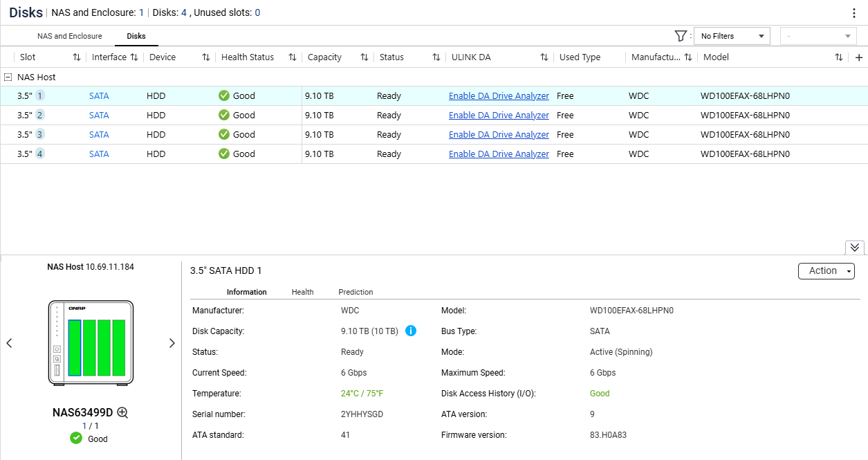Image resolution: width=868 pixels, height=460 pixels.
Task: Collapse the bottom details panel
Action: pyautogui.click(x=854, y=248)
